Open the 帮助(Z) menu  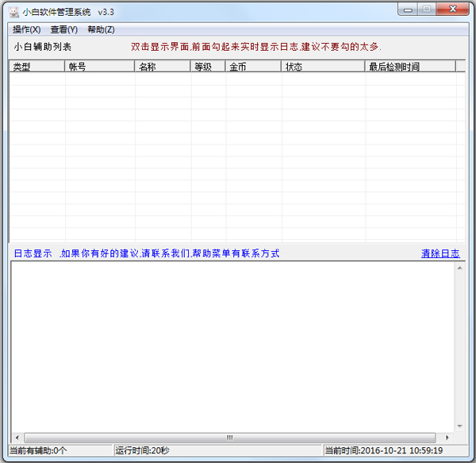[101, 29]
